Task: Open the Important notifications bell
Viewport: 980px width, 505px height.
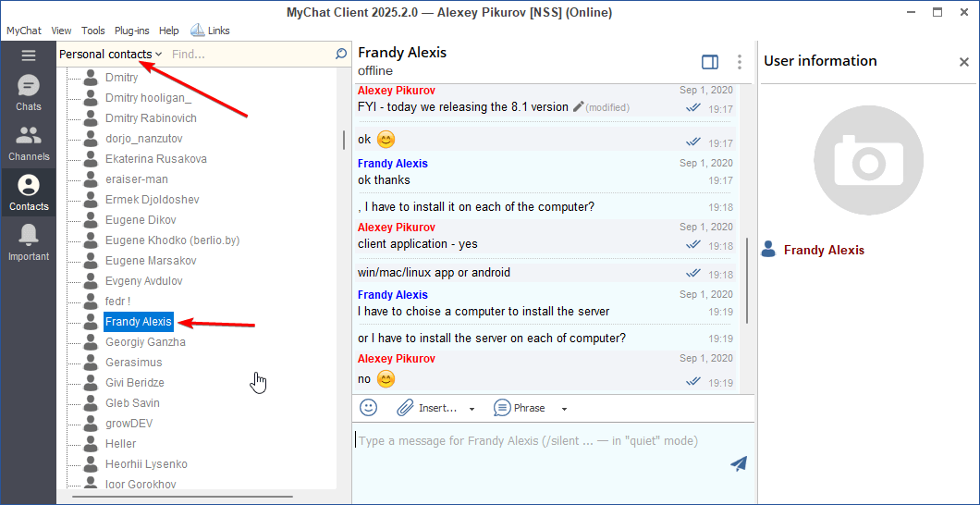Action: tap(29, 243)
